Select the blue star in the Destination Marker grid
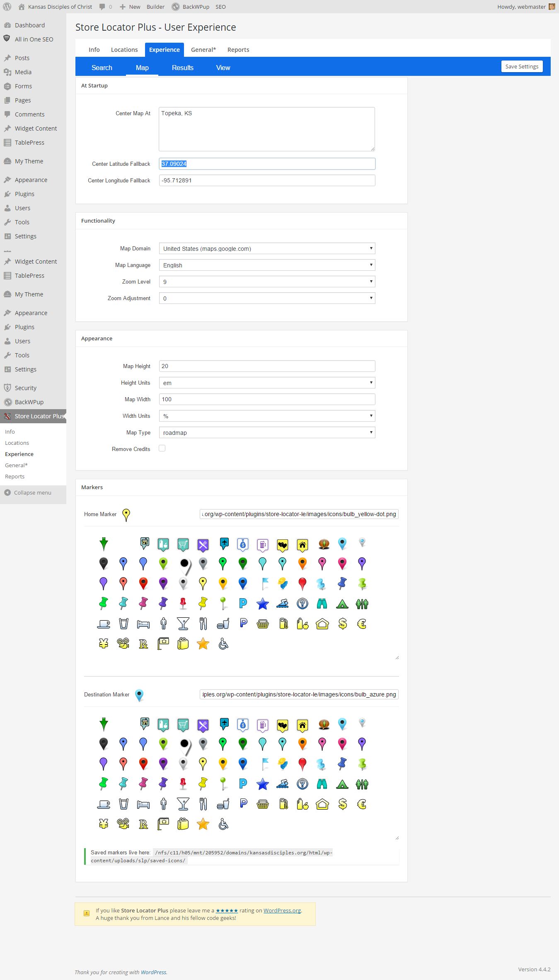This screenshot has height=980, width=559. click(x=263, y=784)
